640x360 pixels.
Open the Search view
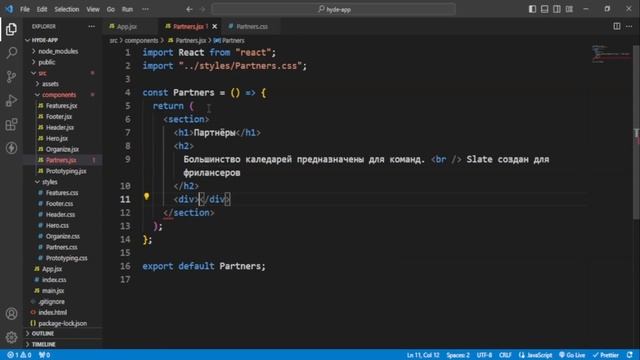click(11, 53)
